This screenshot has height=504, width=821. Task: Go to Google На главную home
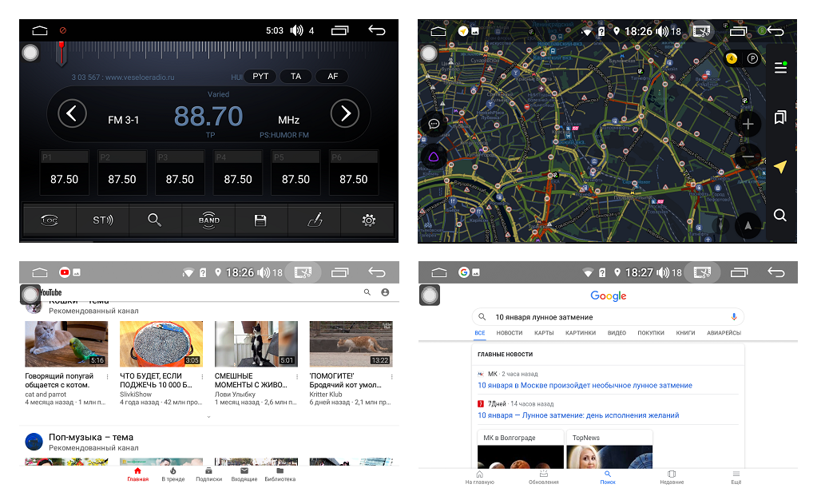click(480, 478)
